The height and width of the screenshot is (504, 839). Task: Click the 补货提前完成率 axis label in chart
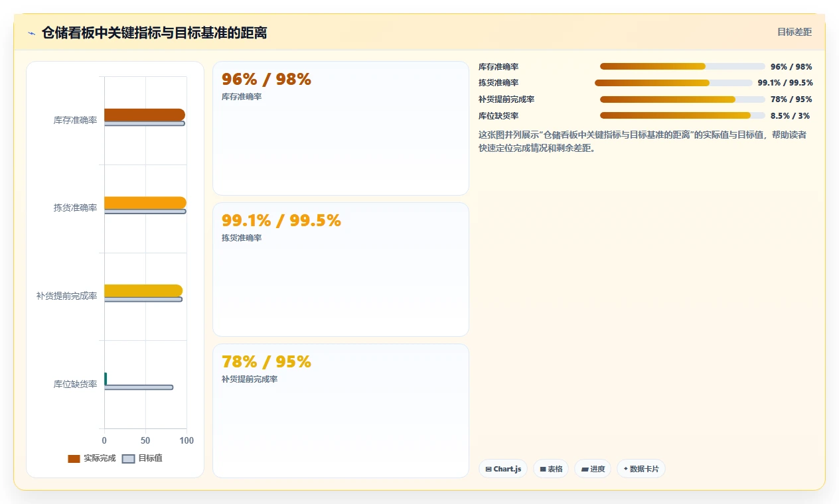[x=66, y=296]
